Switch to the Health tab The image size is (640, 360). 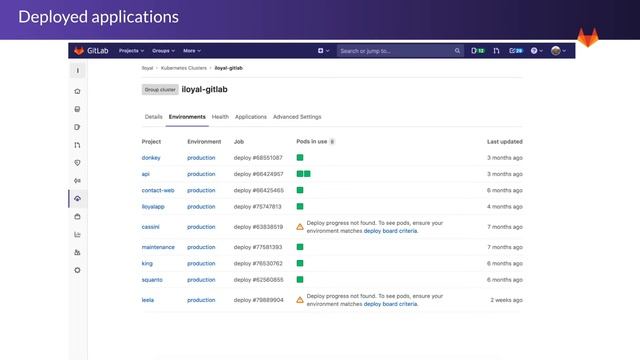220,117
